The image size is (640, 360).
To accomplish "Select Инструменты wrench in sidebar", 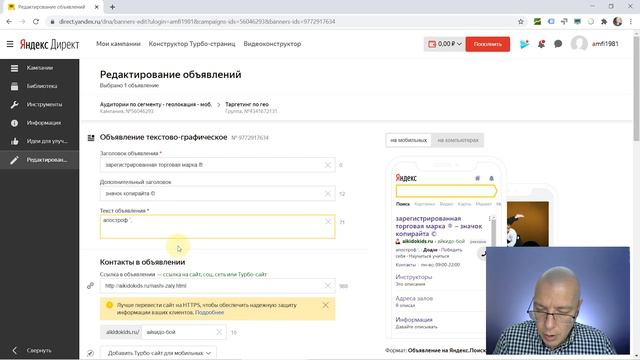I will (40, 104).
